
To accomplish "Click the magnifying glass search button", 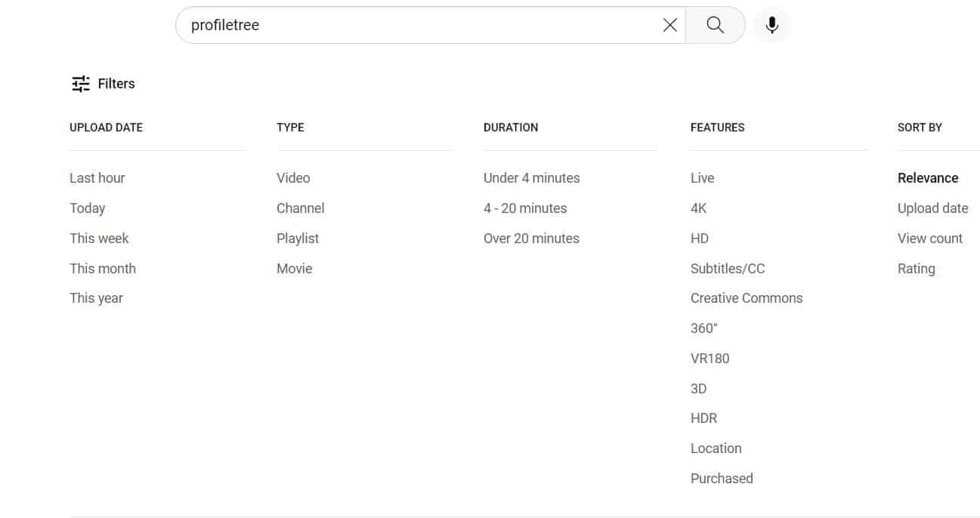I will tap(716, 25).
